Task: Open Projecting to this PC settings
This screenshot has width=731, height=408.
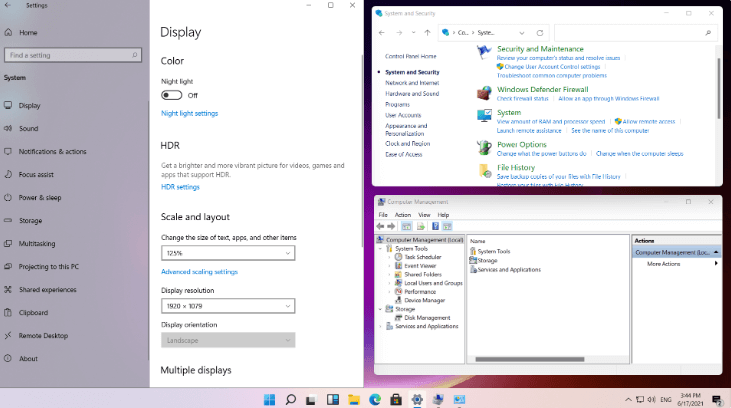Action: 48,267
